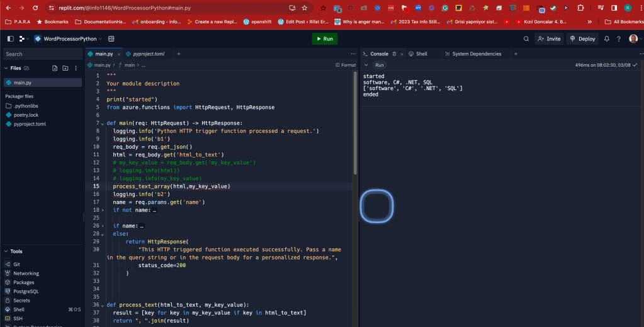Click the browser back arrow
The image size is (644, 327).
pyautogui.click(x=8, y=8)
